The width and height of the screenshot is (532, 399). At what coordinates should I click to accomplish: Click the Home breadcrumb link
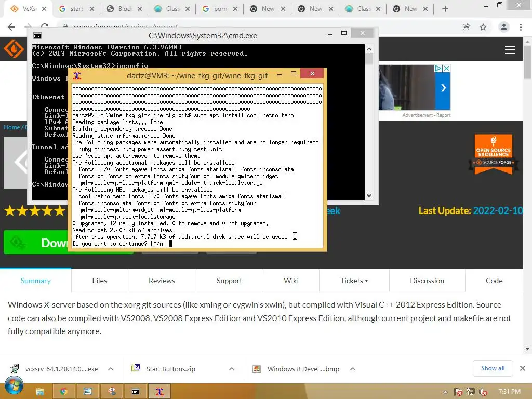point(11,127)
